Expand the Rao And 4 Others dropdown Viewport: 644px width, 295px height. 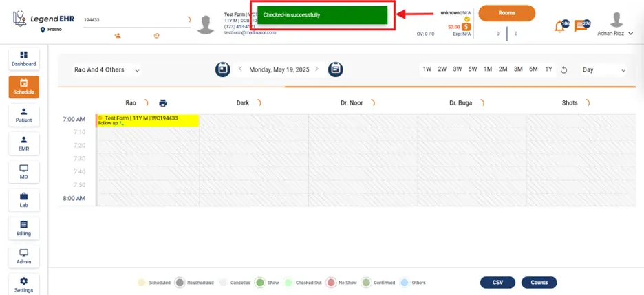(x=107, y=69)
